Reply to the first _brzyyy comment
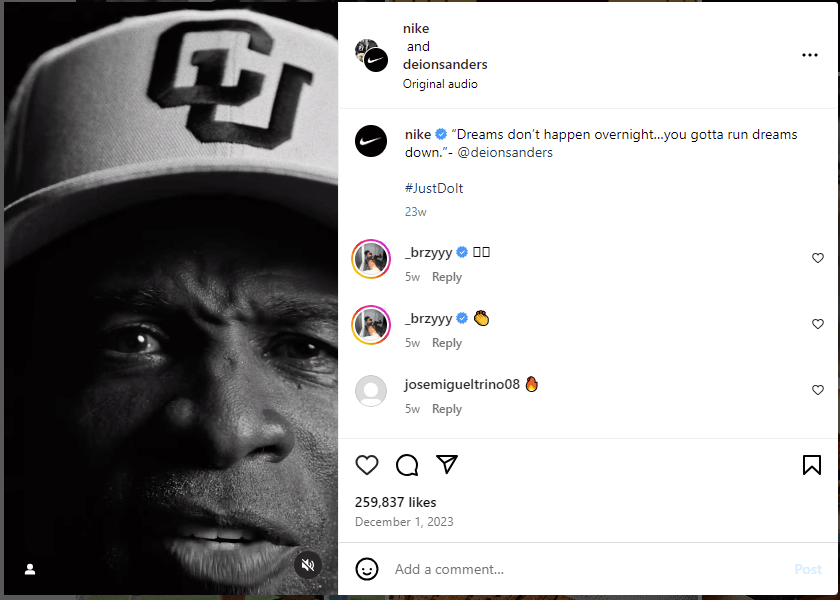This screenshot has height=600, width=840. point(447,277)
